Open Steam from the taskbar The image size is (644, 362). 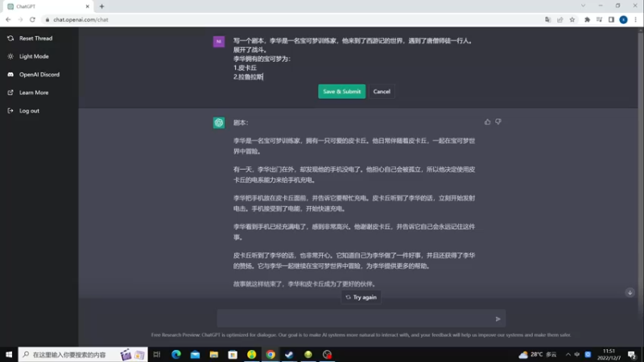click(289, 354)
